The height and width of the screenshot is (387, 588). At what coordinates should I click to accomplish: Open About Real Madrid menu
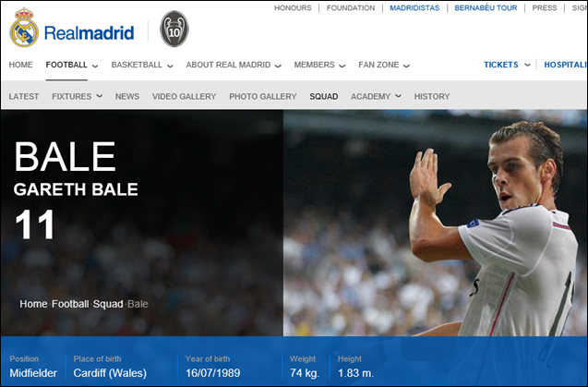pos(228,65)
